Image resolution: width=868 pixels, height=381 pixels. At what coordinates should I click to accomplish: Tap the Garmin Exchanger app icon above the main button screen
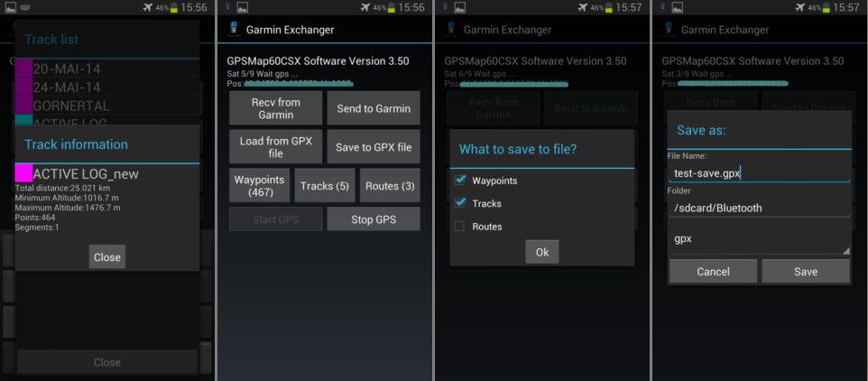coord(233,30)
